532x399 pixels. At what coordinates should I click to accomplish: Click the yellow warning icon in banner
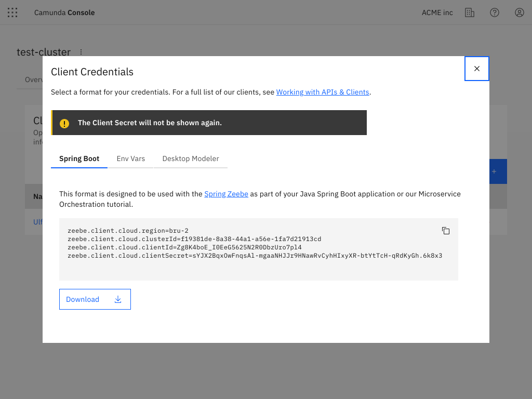(x=64, y=123)
